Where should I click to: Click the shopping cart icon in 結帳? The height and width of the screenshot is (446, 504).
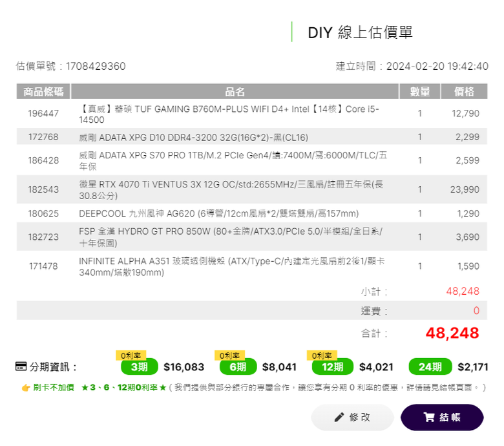pos(429,417)
